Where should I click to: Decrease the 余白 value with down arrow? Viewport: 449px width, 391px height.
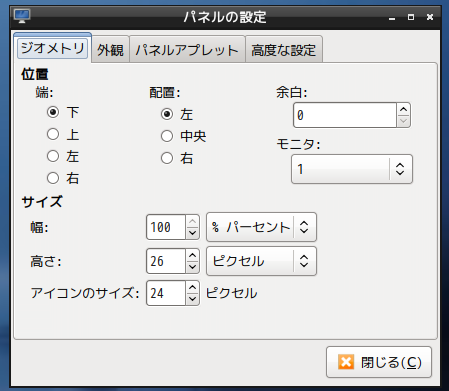click(403, 121)
